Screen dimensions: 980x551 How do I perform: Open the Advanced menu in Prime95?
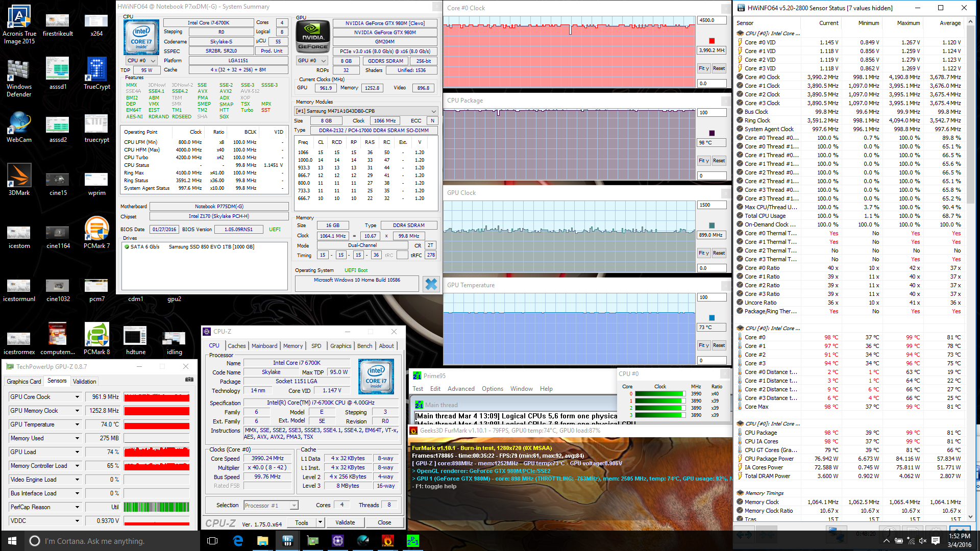tap(461, 389)
